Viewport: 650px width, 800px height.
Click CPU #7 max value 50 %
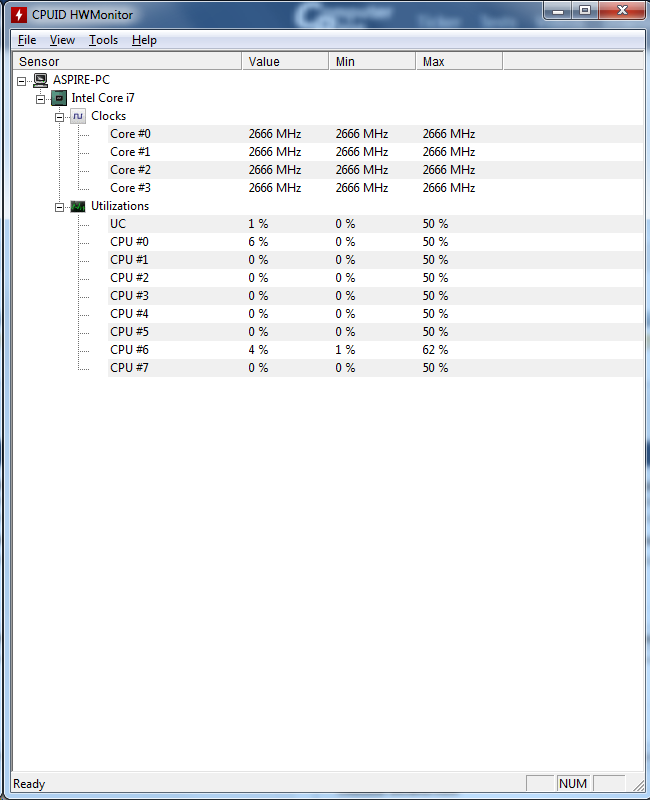click(435, 368)
